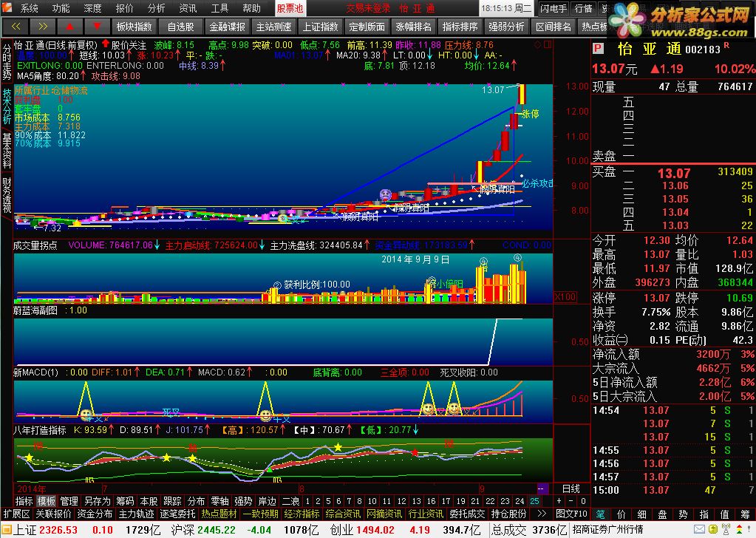
Task: Open the 扩展区 bottom tab
Action: coord(16,514)
